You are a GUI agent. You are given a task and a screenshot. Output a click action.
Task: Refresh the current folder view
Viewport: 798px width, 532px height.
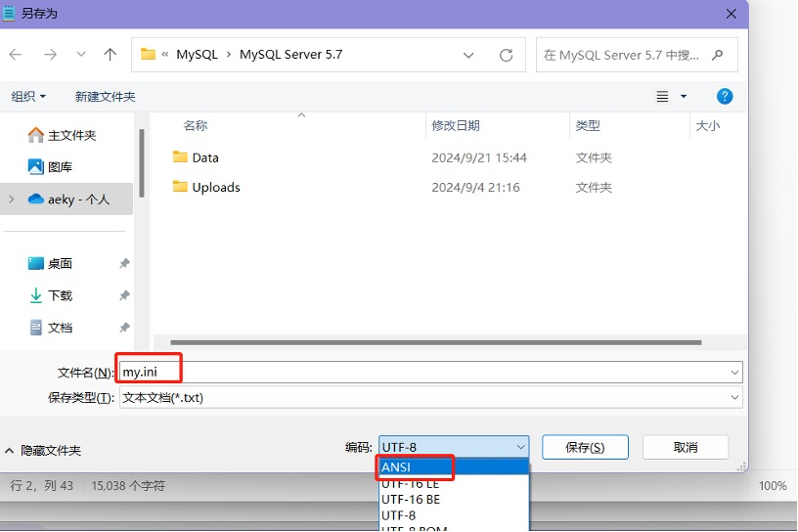506,55
